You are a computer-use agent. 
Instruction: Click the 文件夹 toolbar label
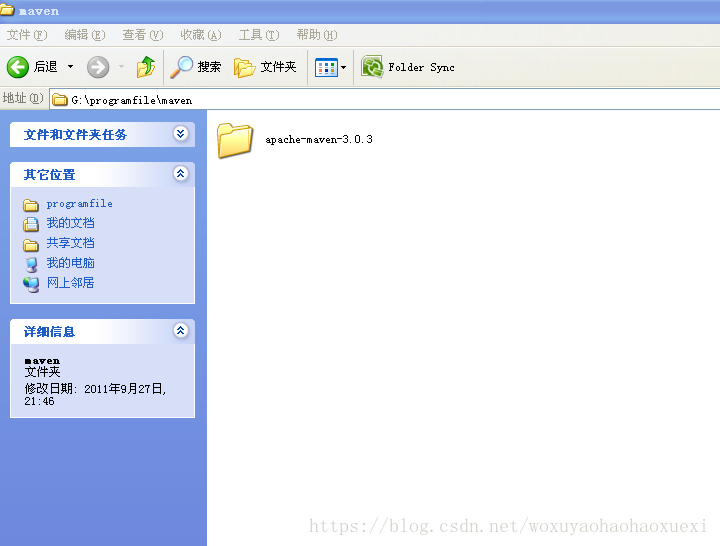278,67
